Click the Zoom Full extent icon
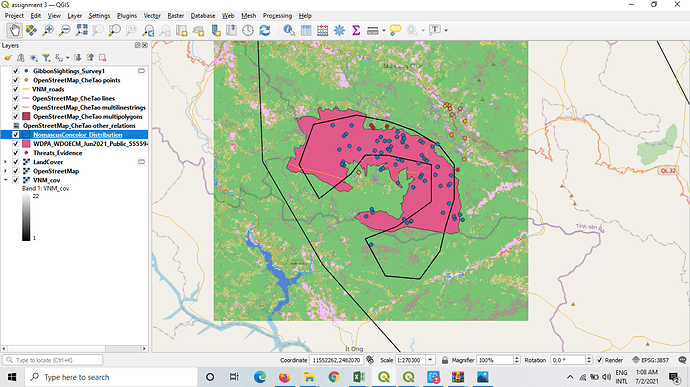Image resolution: width=690 pixels, height=387 pixels. [81, 30]
